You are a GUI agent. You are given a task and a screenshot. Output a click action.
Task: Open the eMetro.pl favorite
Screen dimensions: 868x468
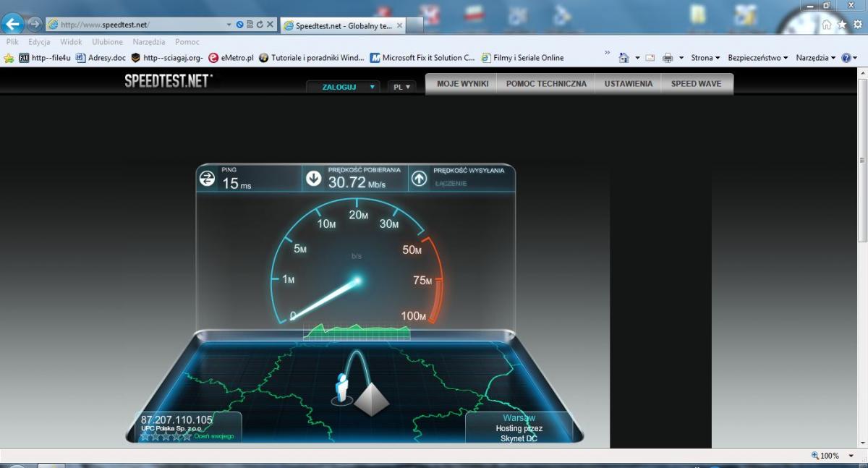(x=231, y=58)
